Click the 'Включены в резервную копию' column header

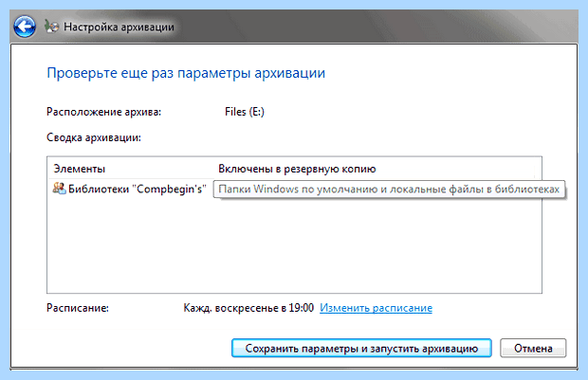[297, 169]
